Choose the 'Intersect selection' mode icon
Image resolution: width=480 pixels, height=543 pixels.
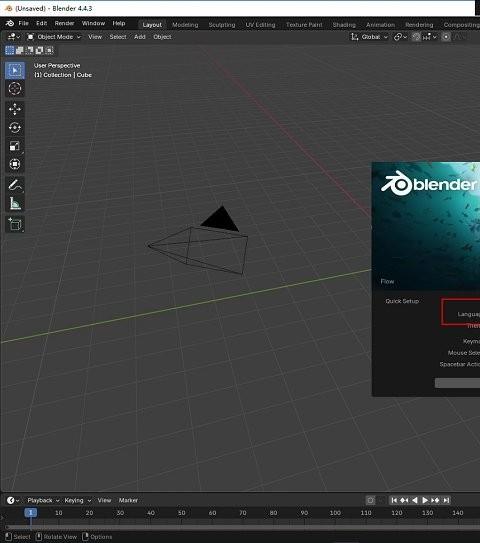point(49,51)
